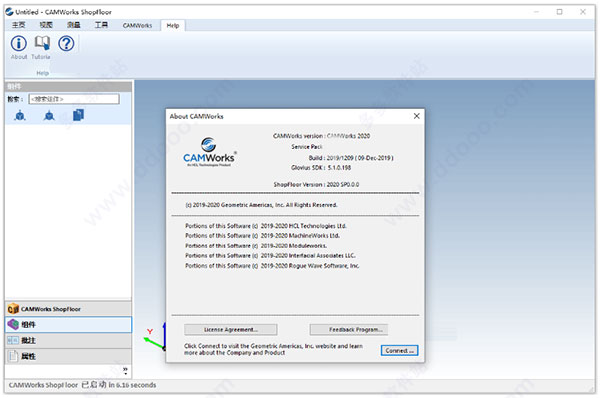Select the 批注 annotations panel item

click(x=68, y=341)
